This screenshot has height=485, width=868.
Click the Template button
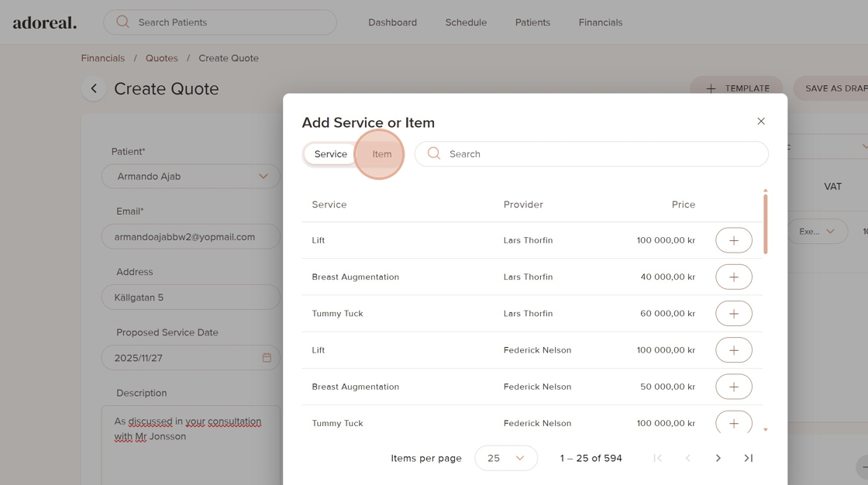point(736,88)
